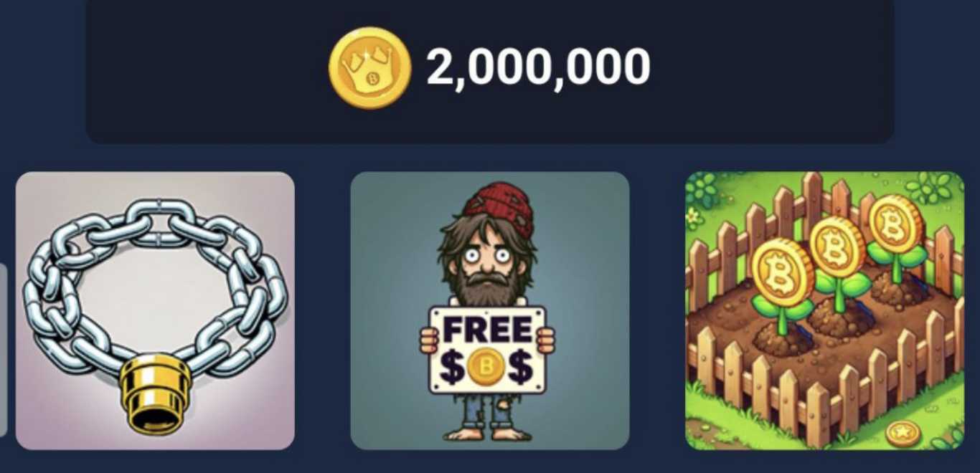Open the bearded beggar FREE sign card

pyautogui.click(x=490, y=311)
